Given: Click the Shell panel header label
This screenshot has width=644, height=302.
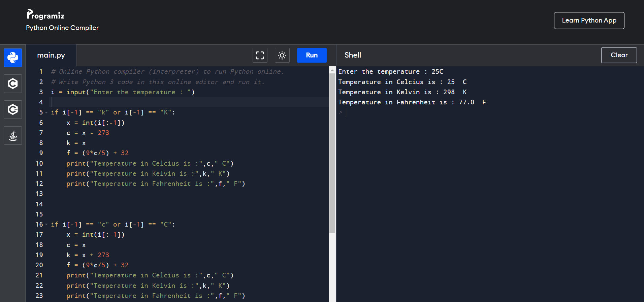Looking at the screenshot, I should pos(353,55).
